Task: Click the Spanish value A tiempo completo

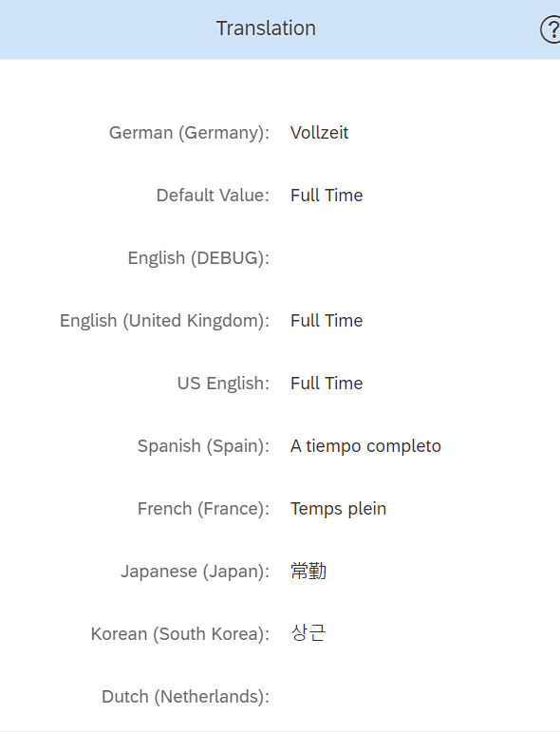Action: [365, 446]
